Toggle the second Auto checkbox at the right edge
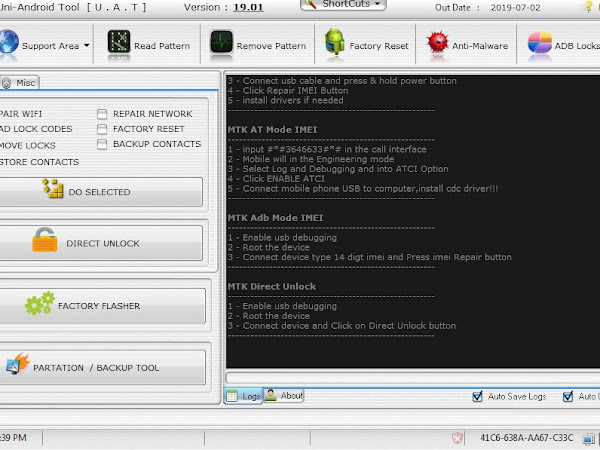The image size is (600, 450). [568, 396]
